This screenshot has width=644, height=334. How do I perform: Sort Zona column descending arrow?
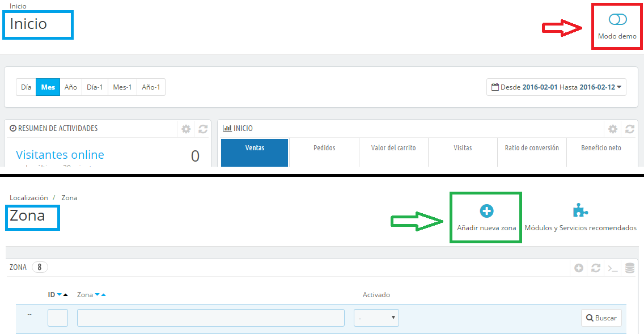pyautogui.click(x=98, y=294)
